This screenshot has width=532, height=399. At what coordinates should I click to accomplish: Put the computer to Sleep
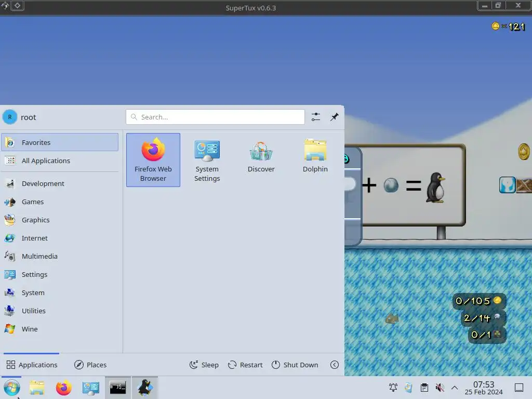coord(204,365)
